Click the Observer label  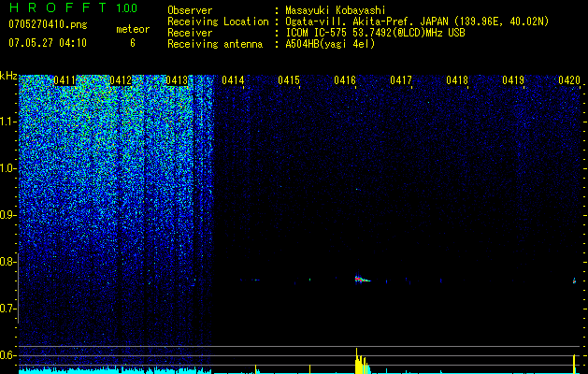click(190, 11)
